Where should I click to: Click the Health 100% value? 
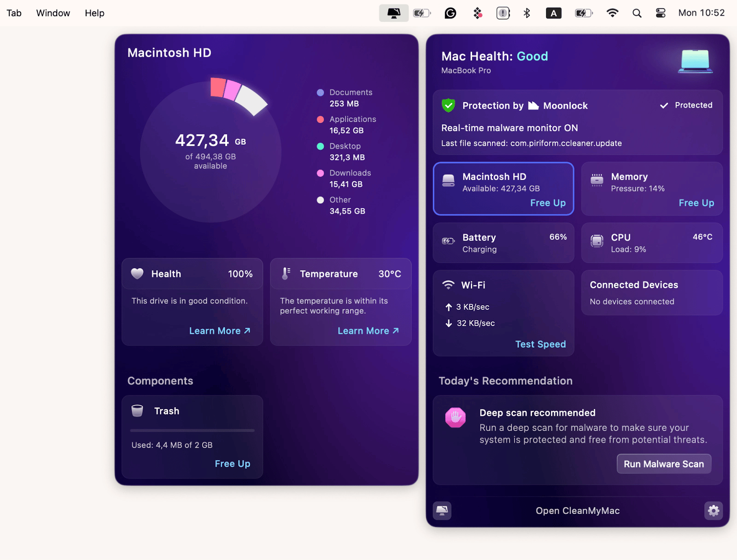click(240, 274)
